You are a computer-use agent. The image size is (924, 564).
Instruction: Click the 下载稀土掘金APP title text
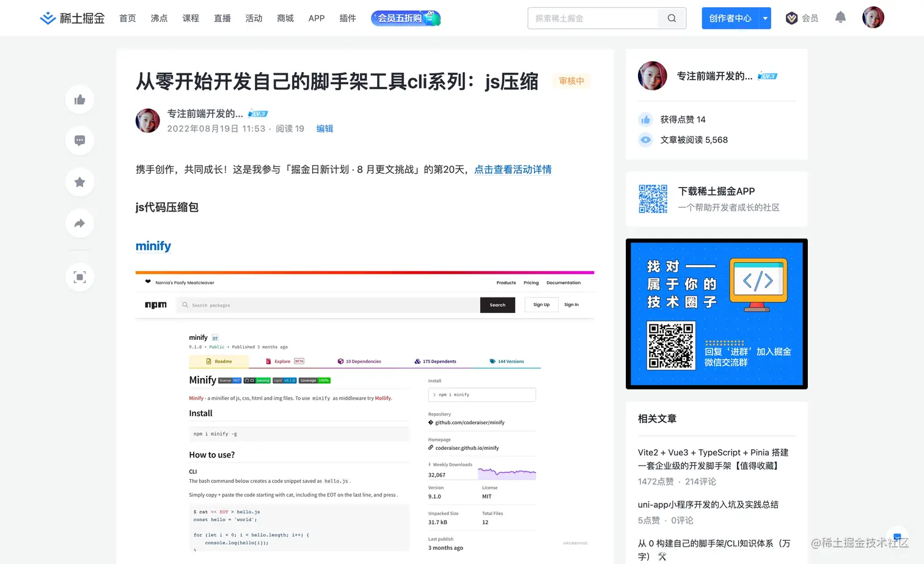click(x=716, y=191)
